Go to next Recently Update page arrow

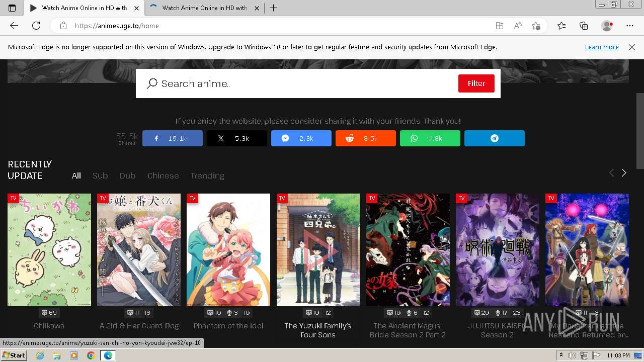[x=624, y=173]
